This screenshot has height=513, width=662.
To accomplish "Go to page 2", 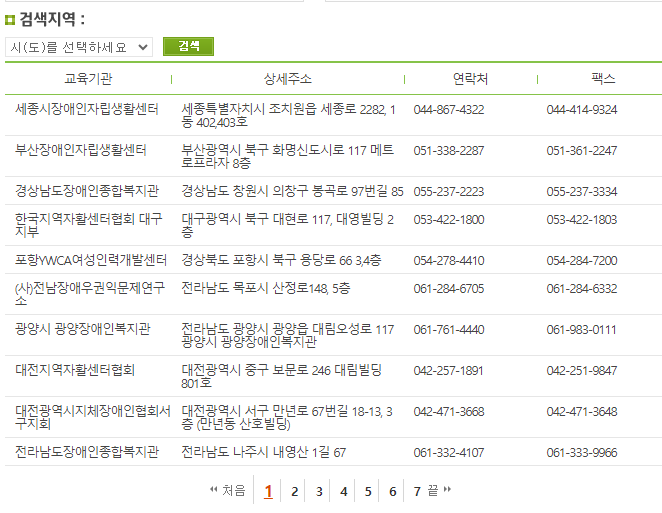I will coord(294,491).
